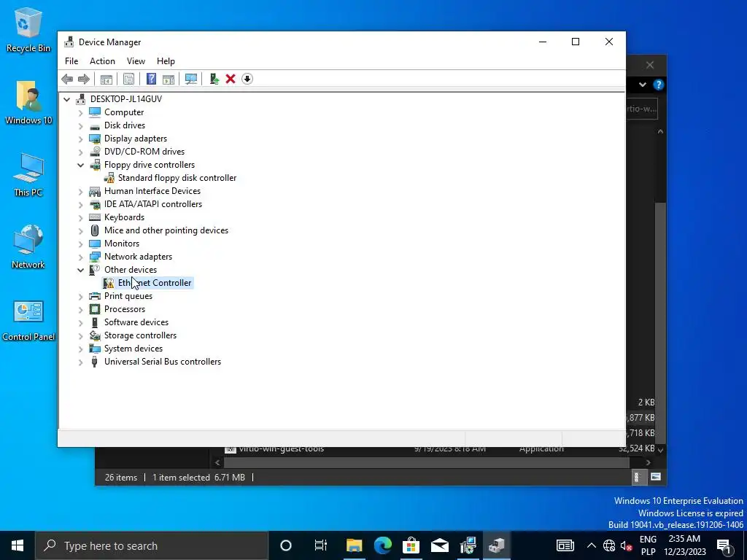Select the Print queues category
This screenshot has height=560, width=747.
[128, 296]
